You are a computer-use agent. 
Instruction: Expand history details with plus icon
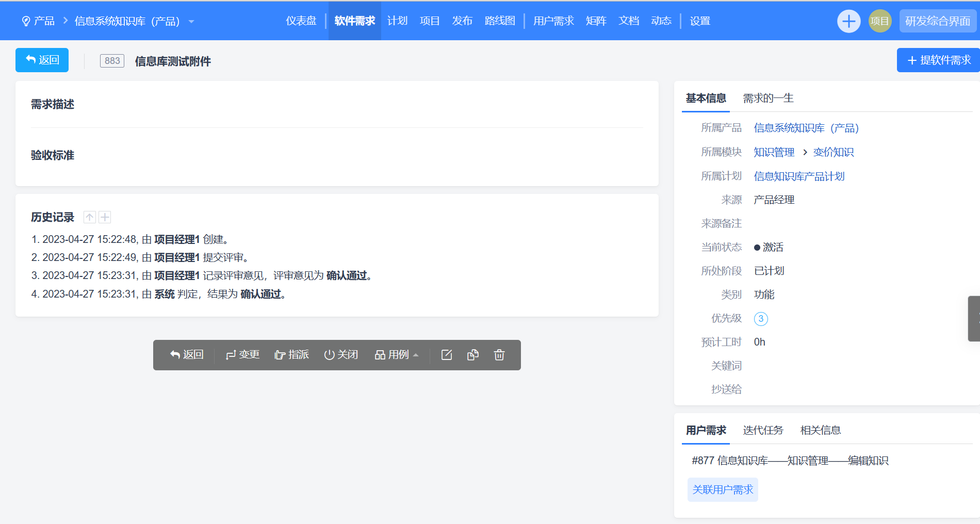[105, 217]
